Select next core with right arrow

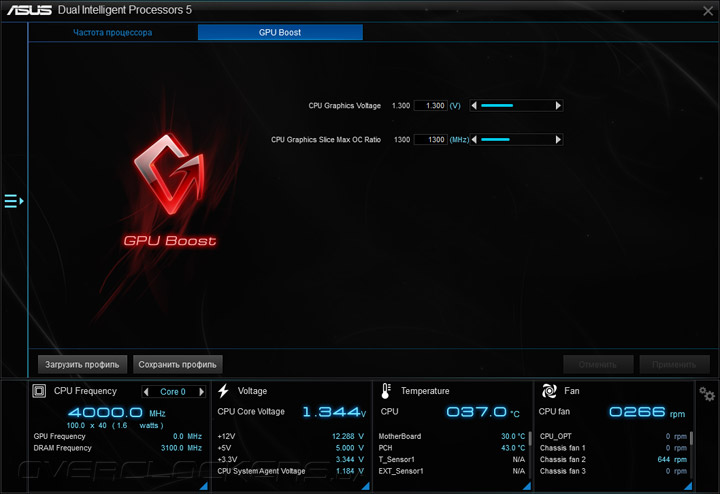(x=201, y=392)
